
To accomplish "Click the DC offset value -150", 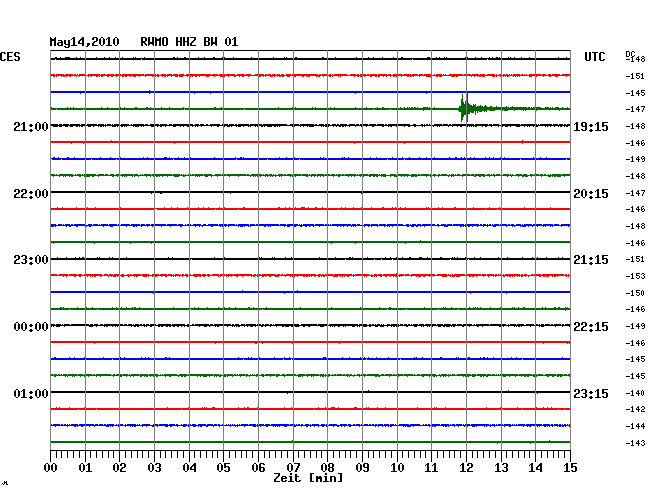I will coord(635,293).
